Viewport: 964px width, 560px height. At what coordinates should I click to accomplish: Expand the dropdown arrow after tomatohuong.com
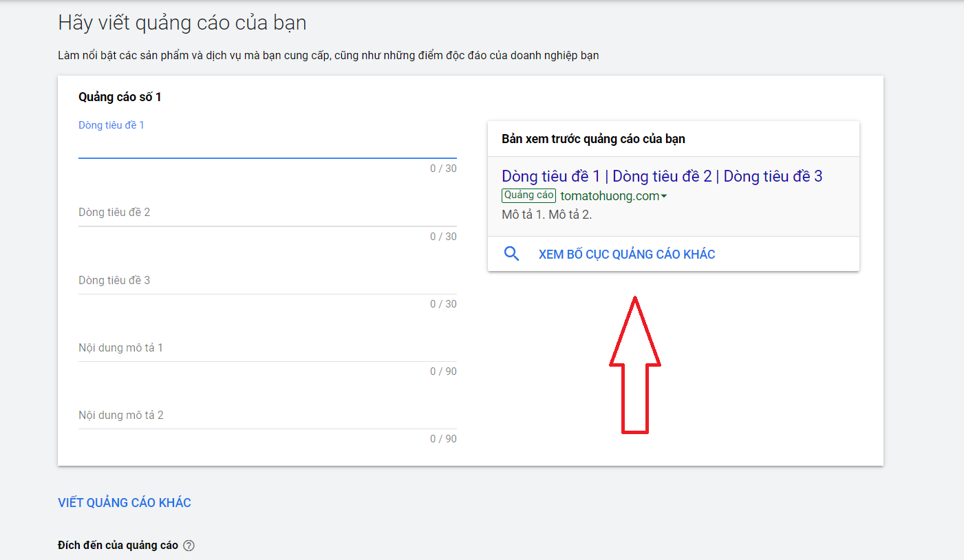point(664,197)
